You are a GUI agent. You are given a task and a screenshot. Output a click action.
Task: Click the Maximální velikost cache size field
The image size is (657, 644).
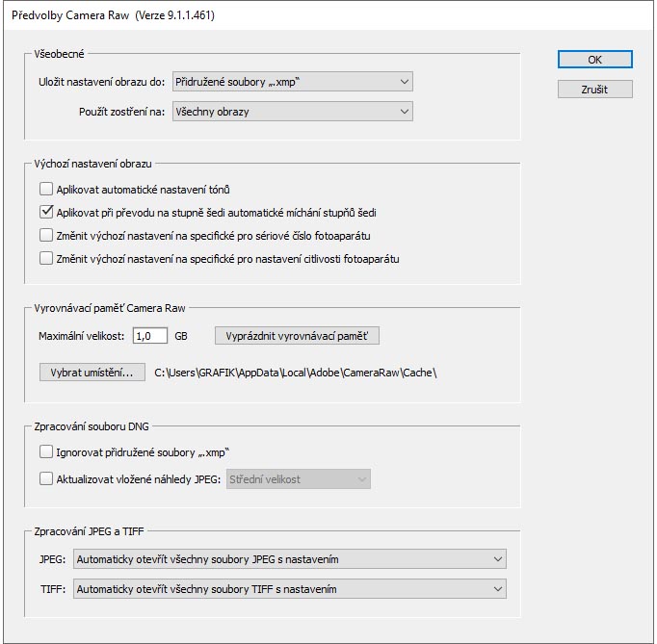[x=149, y=336]
